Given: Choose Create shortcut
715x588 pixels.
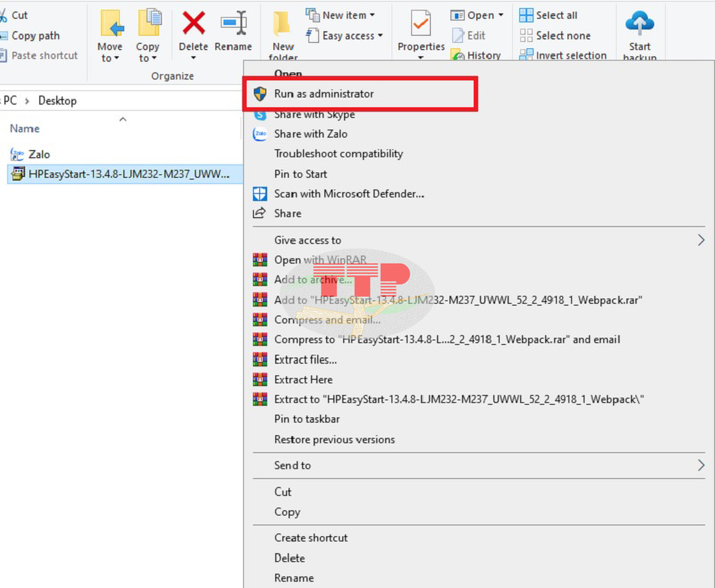Looking at the screenshot, I should click(x=310, y=538).
